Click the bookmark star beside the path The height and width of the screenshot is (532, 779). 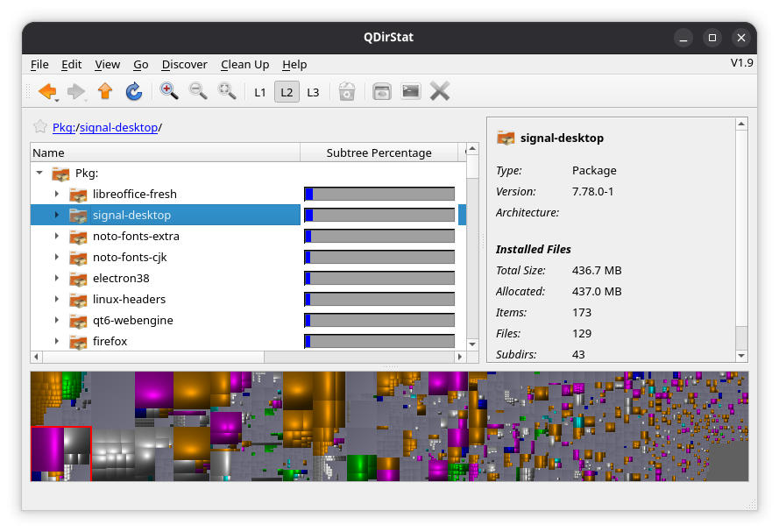click(40, 127)
